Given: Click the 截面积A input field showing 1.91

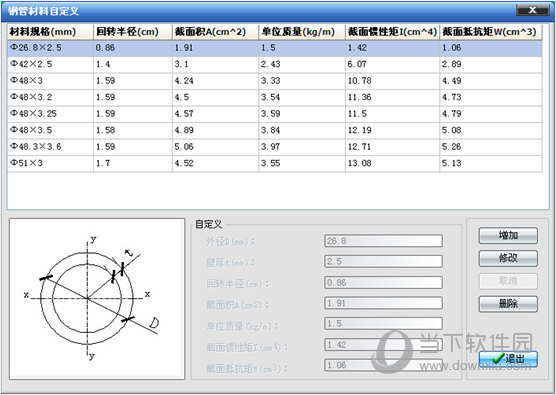Looking at the screenshot, I should point(383,303).
